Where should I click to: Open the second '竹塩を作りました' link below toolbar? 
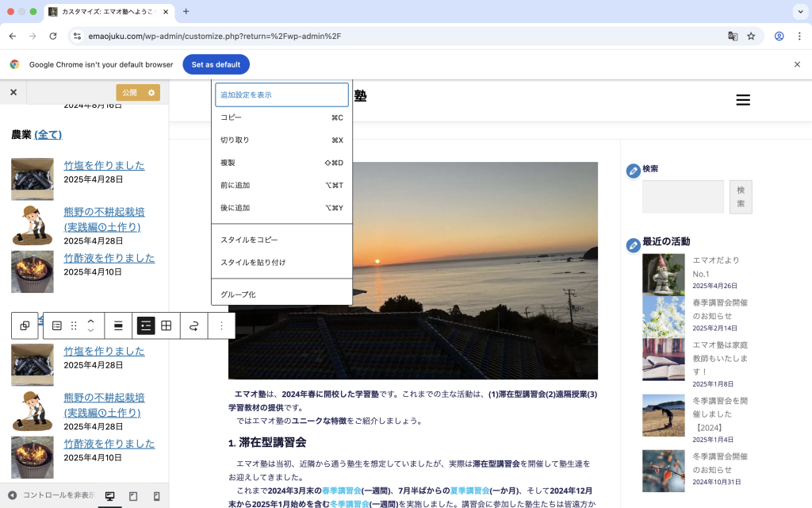click(104, 351)
